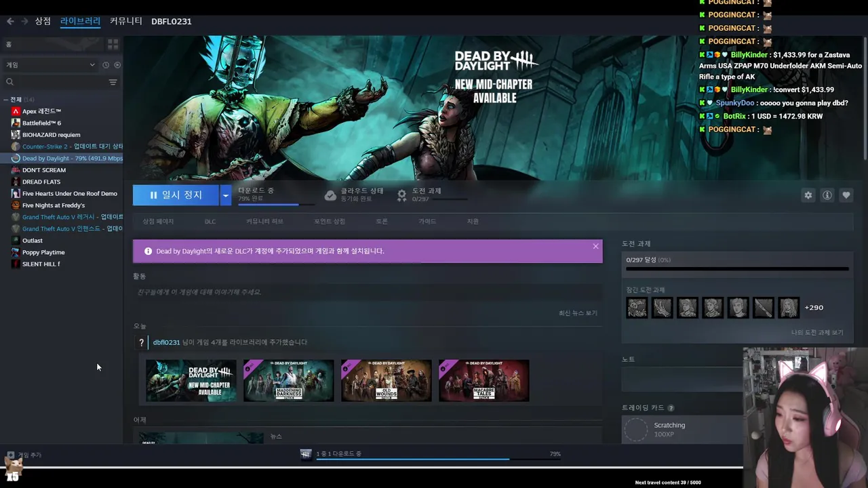Screen dimensions: 868x488
Task: Collapse the 전체 games group
Action: pyautogui.click(x=5, y=100)
